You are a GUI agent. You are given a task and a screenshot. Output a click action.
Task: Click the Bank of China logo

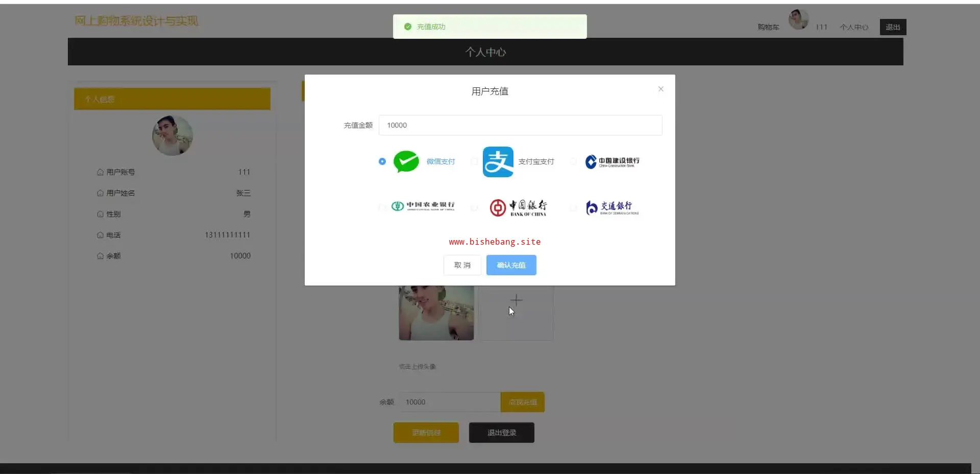point(518,207)
